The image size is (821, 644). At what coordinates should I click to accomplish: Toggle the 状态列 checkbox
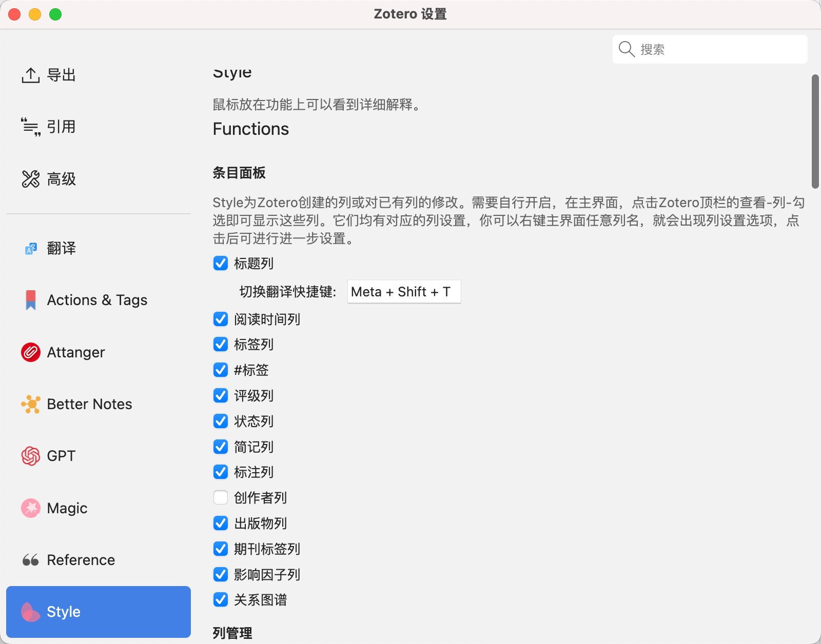pos(221,421)
